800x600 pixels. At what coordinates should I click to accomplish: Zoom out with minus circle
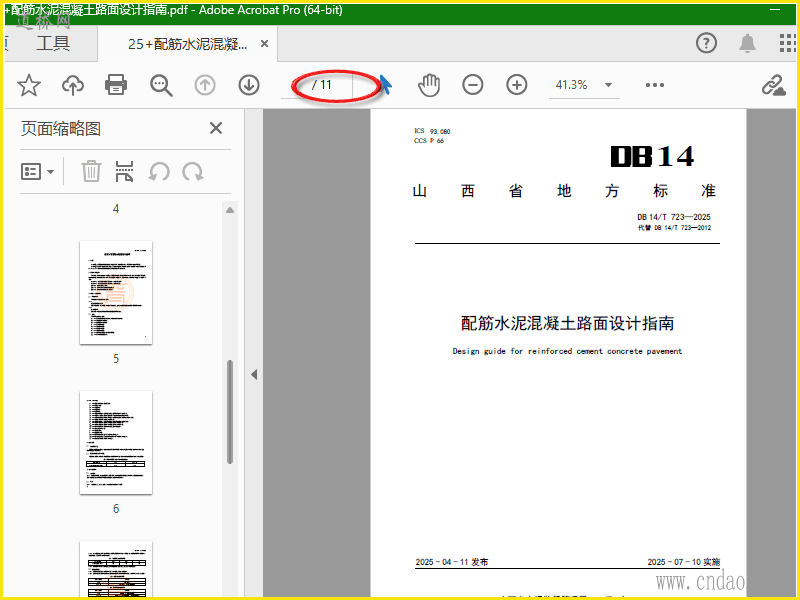coord(473,85)
